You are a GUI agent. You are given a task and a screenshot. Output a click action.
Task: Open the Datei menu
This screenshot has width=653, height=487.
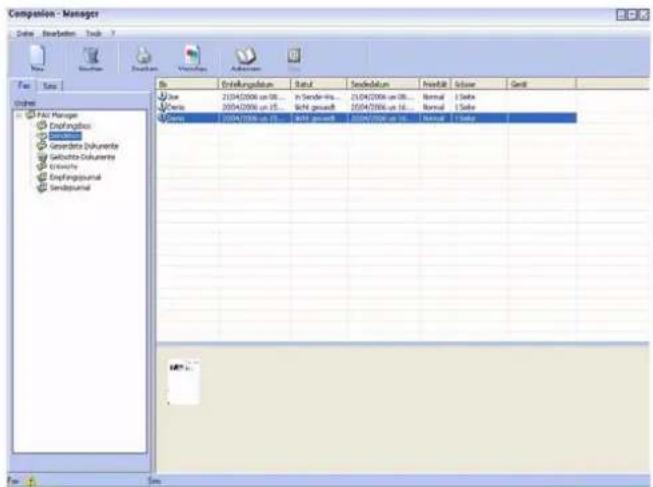click(25, 33)
